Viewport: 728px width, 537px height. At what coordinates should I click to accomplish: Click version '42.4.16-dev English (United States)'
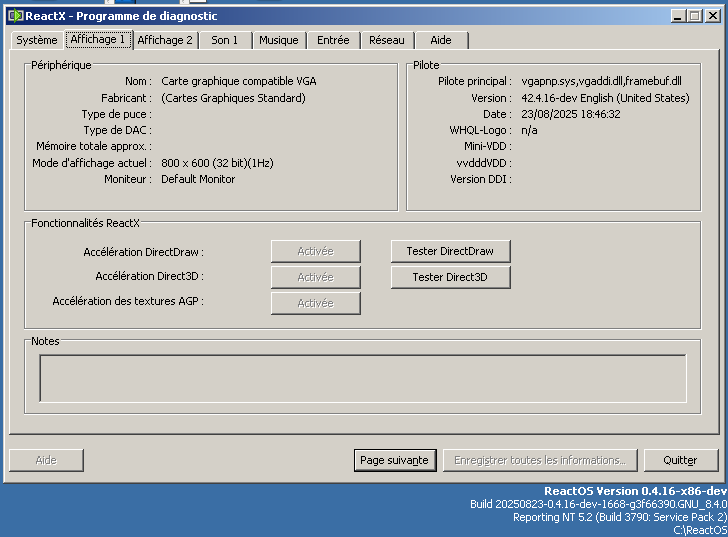tap(605, 98)
